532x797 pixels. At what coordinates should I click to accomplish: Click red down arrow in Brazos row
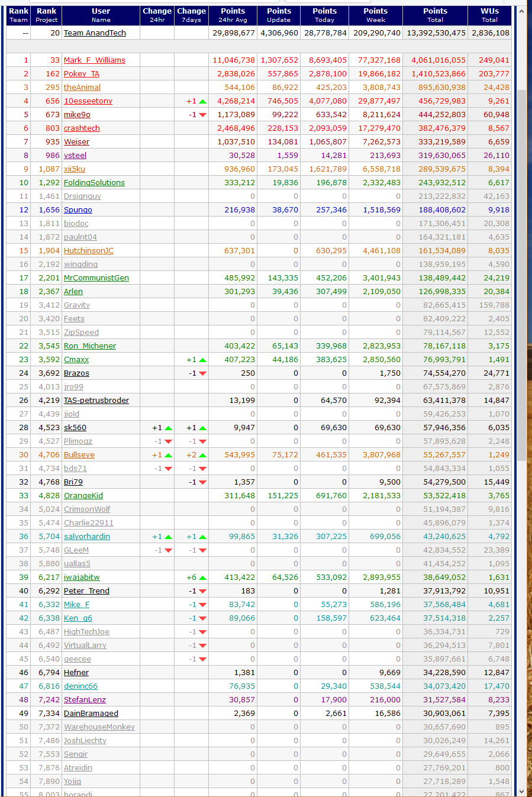(x=202, y=374)
